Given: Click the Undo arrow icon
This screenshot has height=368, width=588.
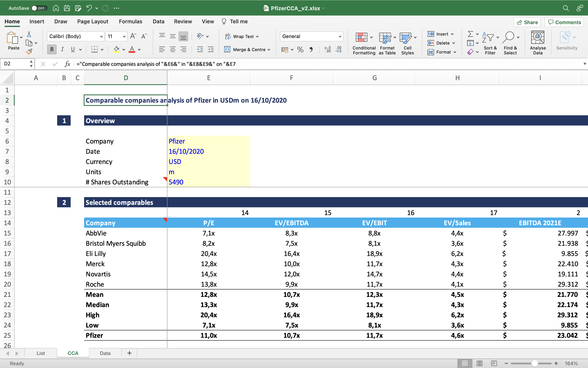Looking at the screenshot, I should tap(89, 8).
